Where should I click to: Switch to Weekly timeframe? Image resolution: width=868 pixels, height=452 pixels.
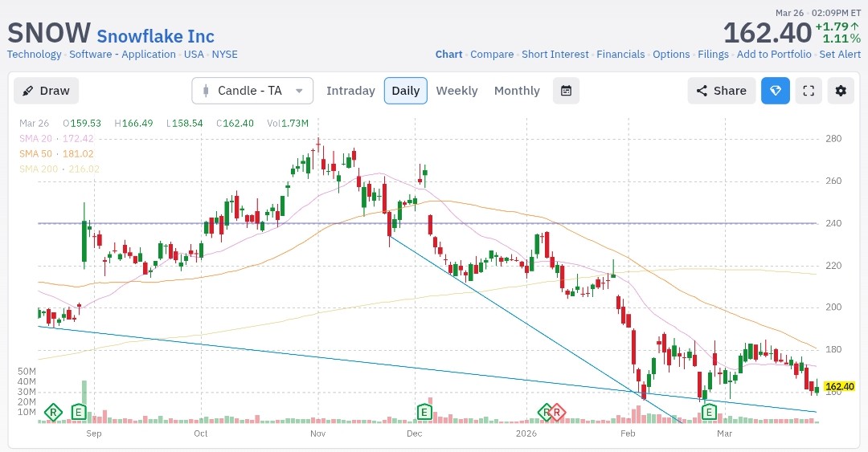(457, 91)
